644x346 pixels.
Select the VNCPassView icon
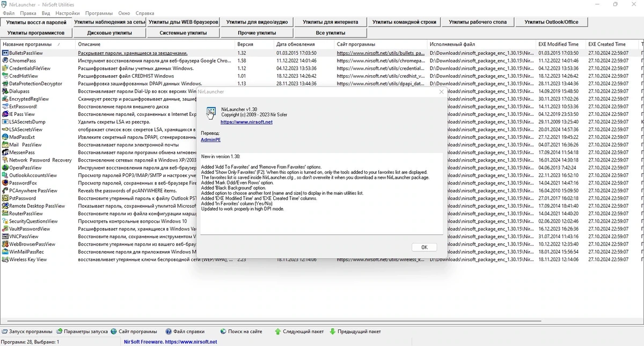pyautogui.click(x=5, y=236)
